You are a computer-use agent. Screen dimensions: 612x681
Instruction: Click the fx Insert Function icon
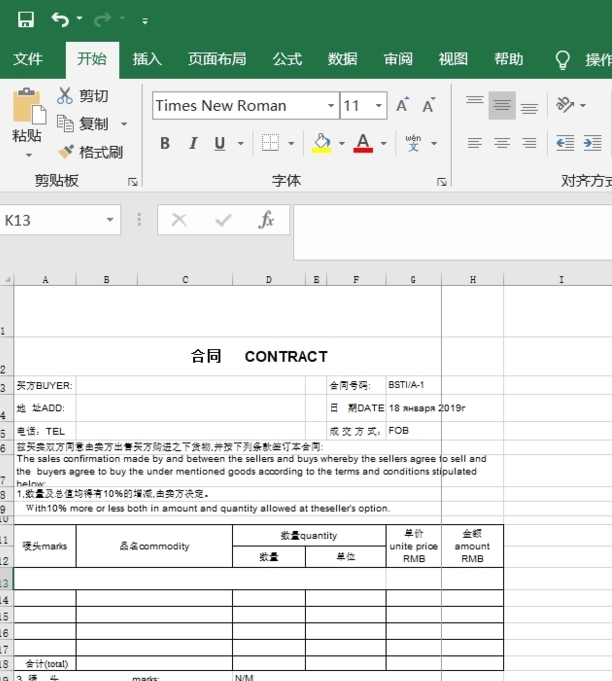tap(266, 220)
